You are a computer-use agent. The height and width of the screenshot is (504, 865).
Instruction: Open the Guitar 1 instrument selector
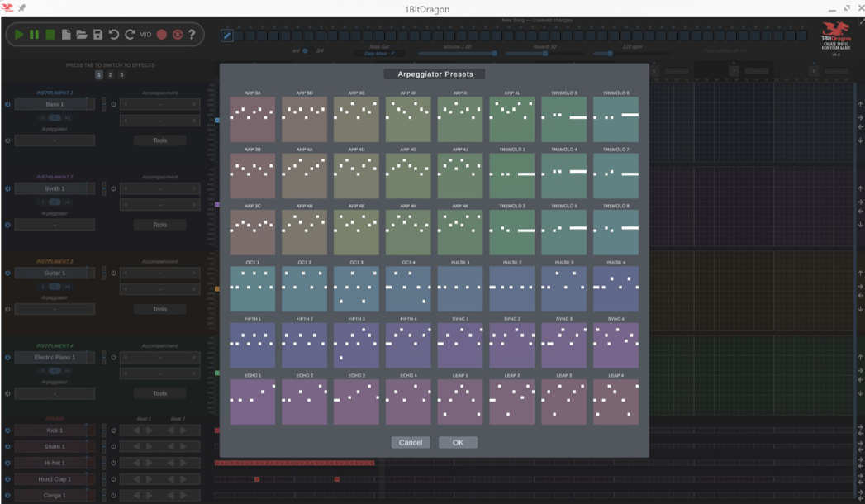coord(55,273)
